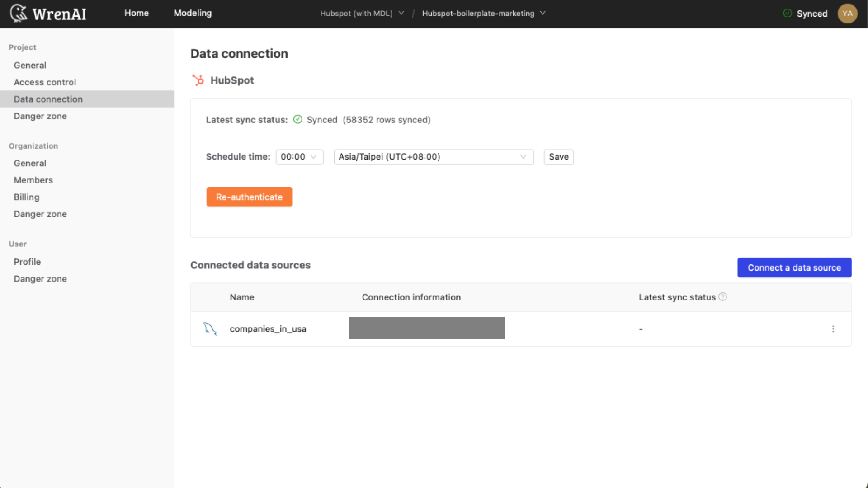This screenshot has width=868, height=488.
Task: Click the green Synced check icon in header
Action: 788,14
